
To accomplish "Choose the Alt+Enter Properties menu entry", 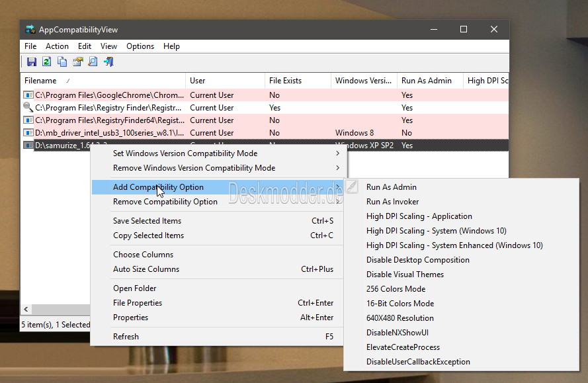I will pyautogui.click(x=218, y=318).
